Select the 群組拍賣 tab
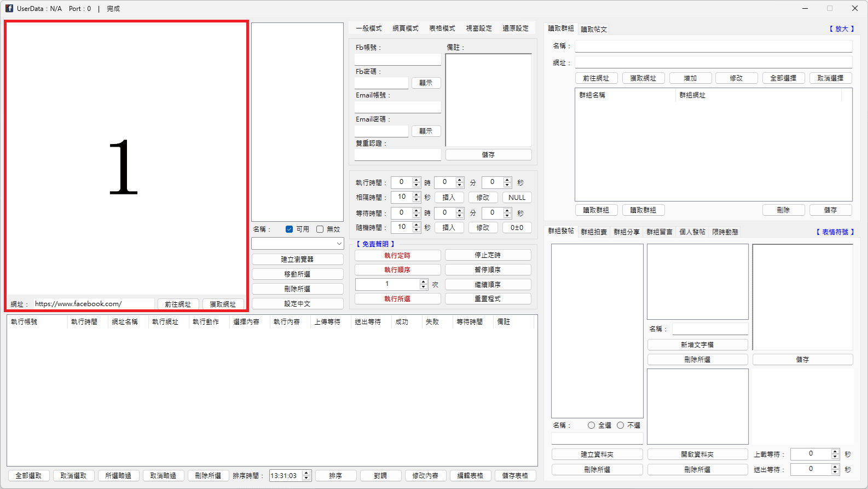 (x=594, y=232)
